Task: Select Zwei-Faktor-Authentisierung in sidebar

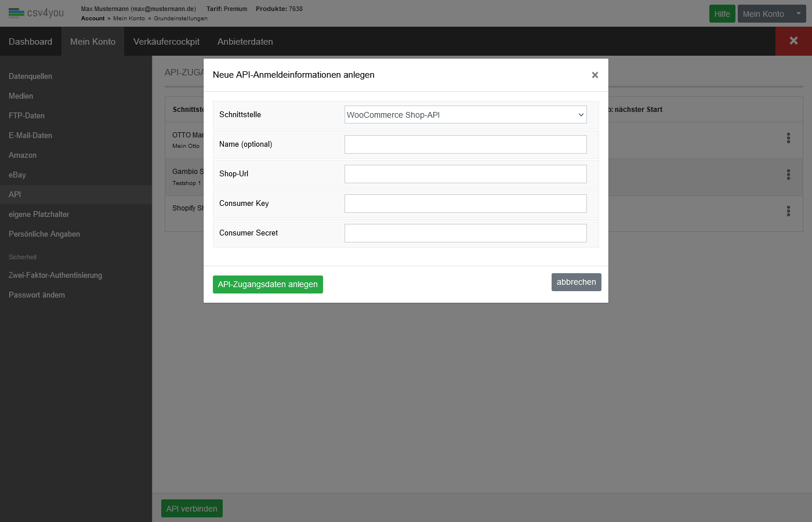Action: click(55, 275)
